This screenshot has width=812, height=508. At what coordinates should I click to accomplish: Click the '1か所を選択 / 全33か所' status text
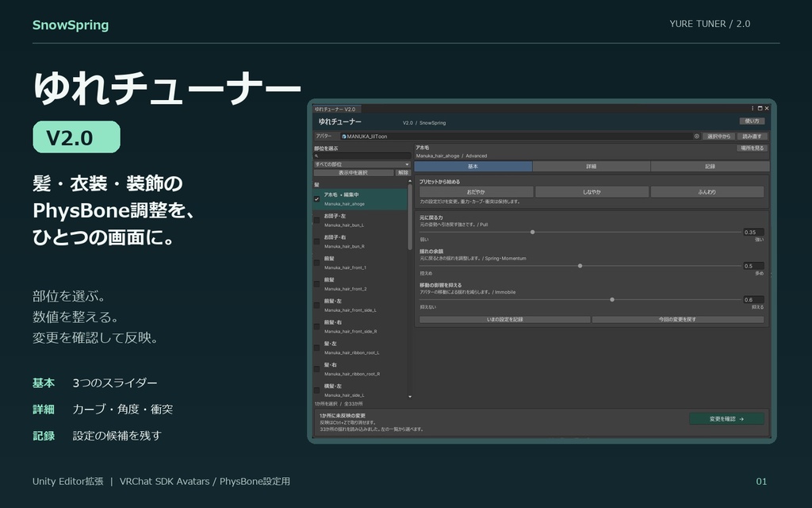339,404
